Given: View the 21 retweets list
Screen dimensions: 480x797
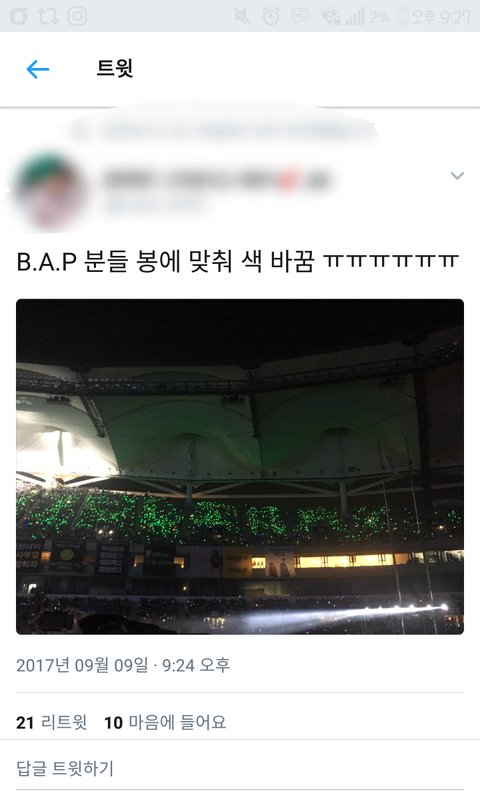Looking at the screenshot, I should pos(51,722).
